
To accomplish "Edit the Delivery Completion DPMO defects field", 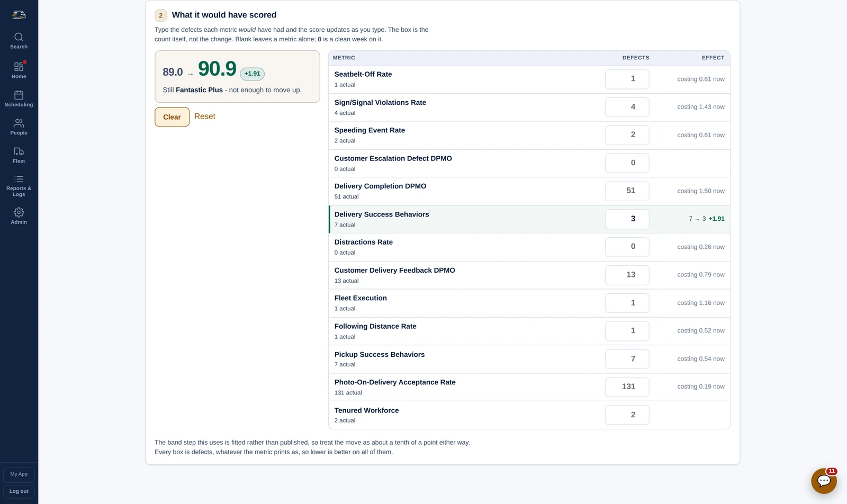I will point(627,191).
